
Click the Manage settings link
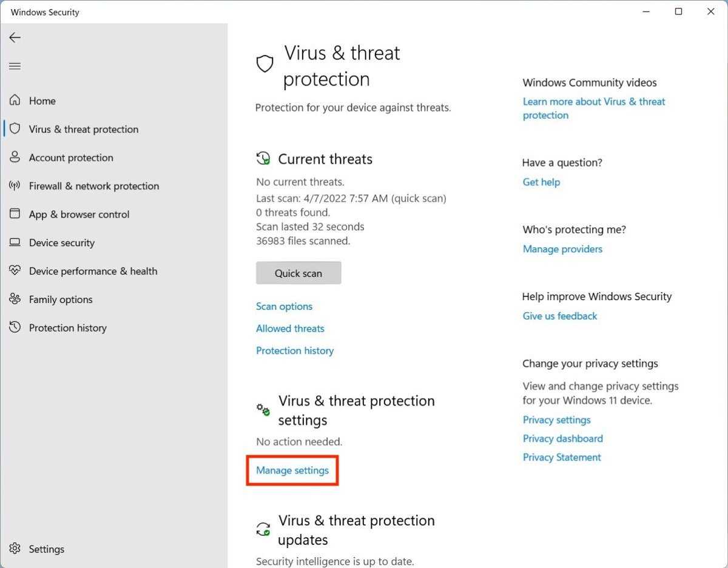[292, 470]
